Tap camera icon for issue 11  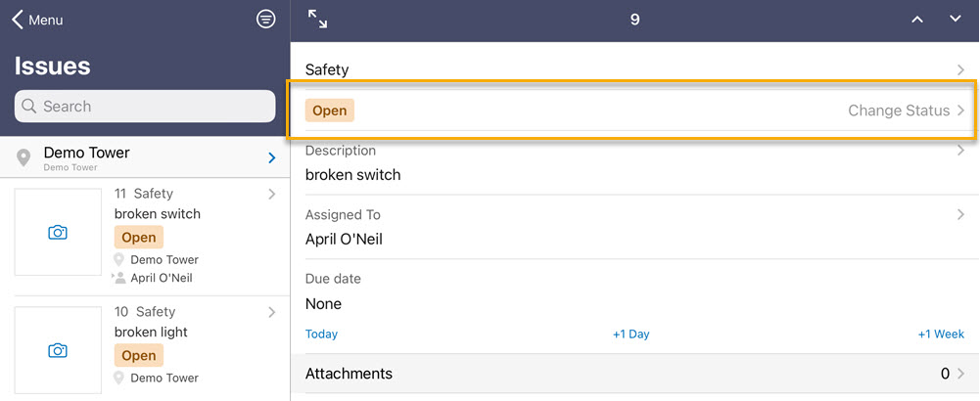pyautogui.click(x=58, y=233)
